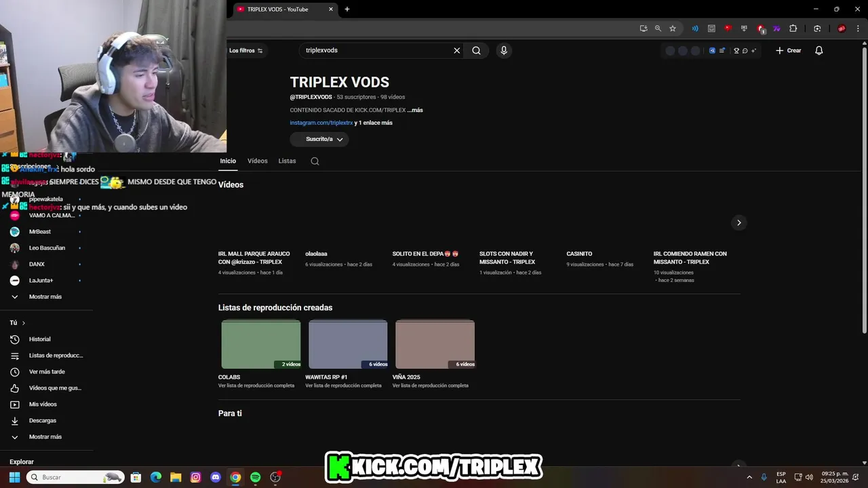This screenshot has width=868, height=488.
Task: Clear the search text with the X
Action: (x=457, y=50)
